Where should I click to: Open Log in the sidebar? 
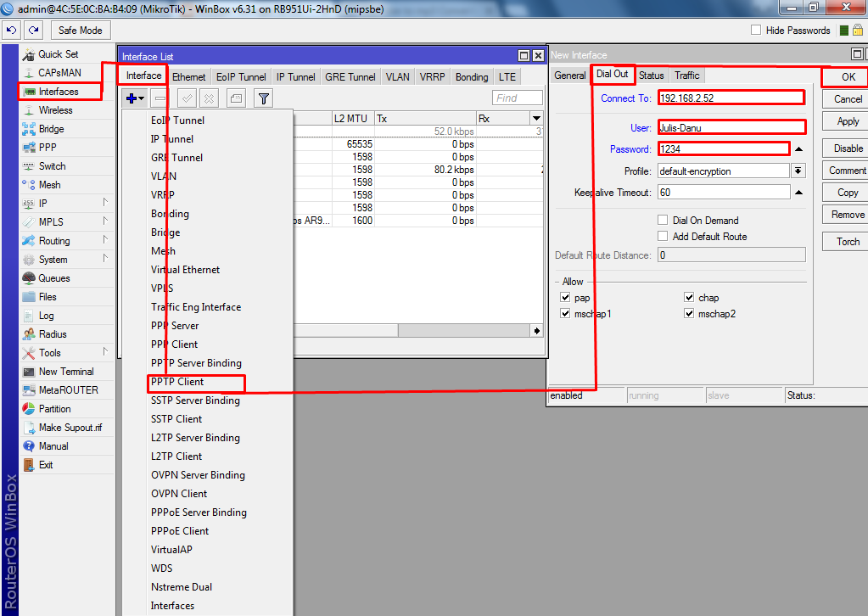click(46, 316)
